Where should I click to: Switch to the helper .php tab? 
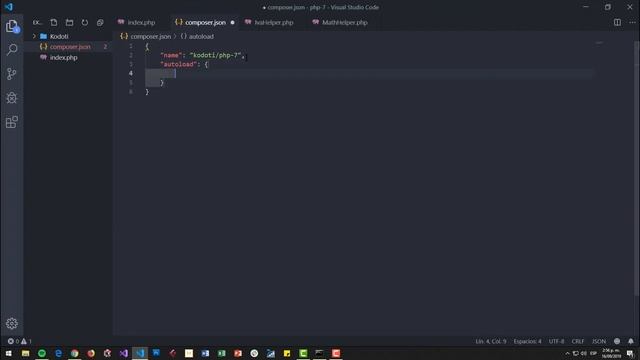point(274,22)
